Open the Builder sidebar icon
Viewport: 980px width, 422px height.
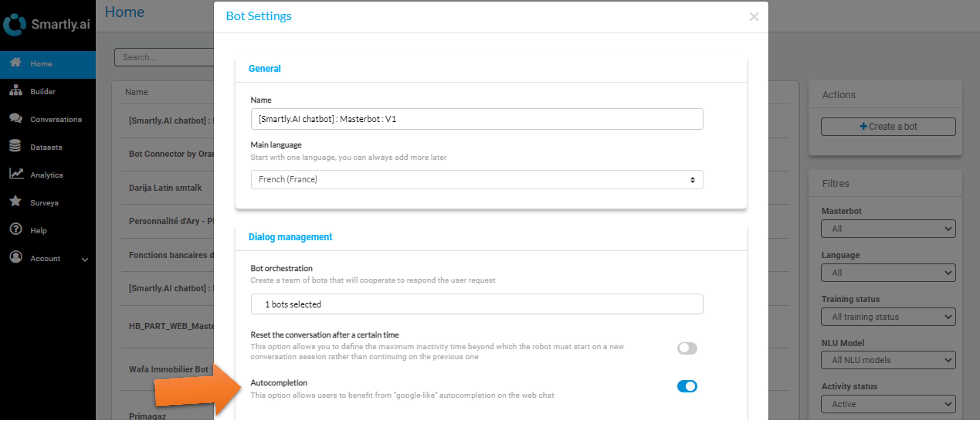pyautogui.click(x=16, y=91)
